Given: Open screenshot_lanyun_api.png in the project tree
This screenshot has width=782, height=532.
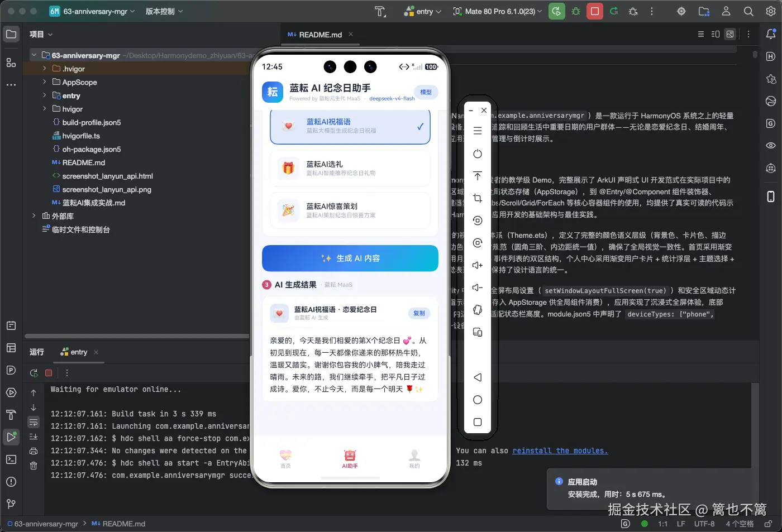Looking at the screenshot, I should 107,189.
